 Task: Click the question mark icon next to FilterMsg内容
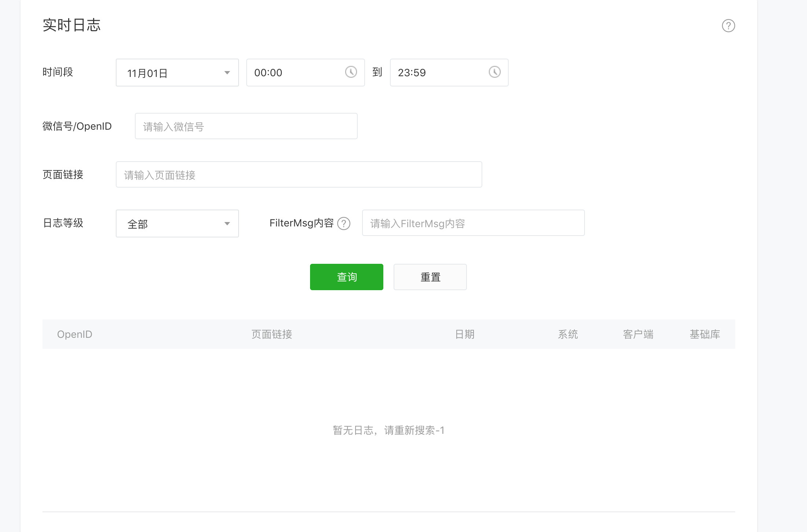344,223
